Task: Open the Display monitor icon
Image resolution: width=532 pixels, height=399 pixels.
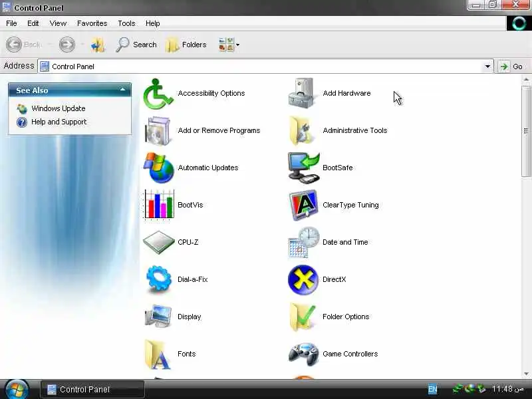Action: coord(158,317)
